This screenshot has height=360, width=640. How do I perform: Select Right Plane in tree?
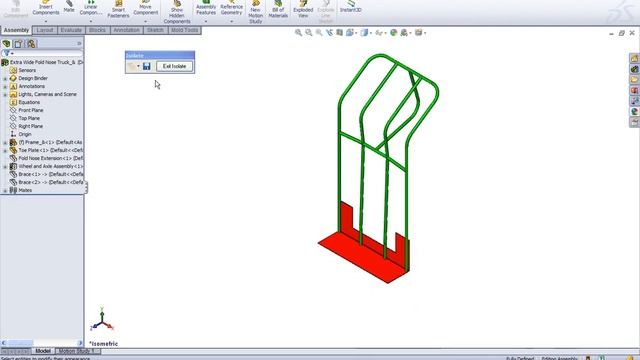coord(31,126)
